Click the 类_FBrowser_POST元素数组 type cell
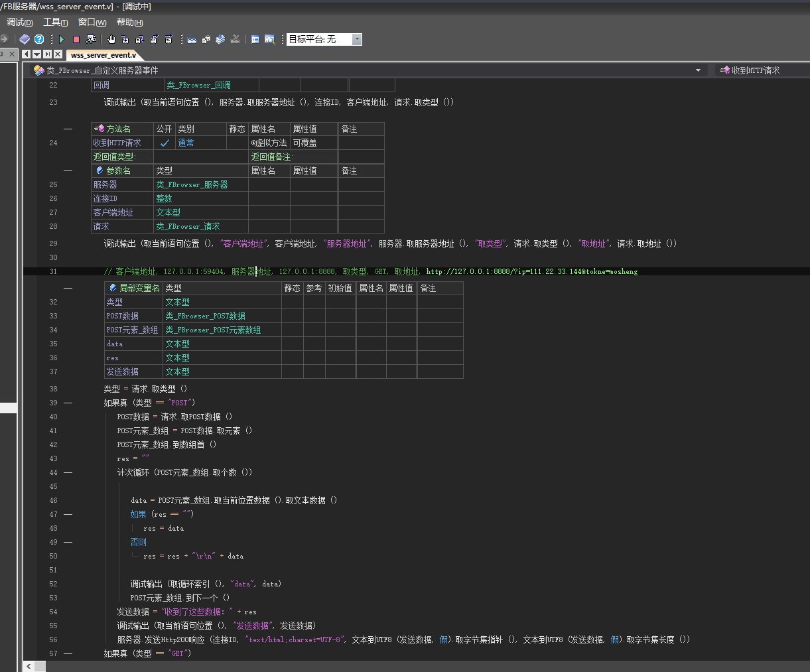 click(x=222, y=330)
